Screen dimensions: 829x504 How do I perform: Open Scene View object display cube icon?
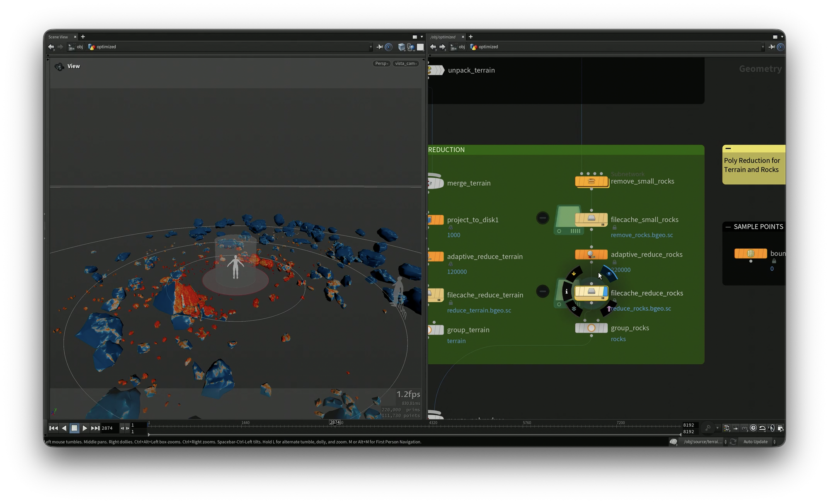[x=401, y=47]
